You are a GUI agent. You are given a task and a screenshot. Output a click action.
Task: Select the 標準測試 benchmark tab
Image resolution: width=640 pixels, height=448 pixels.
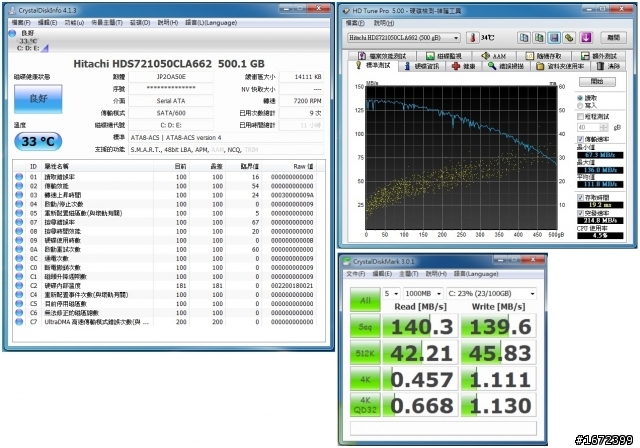tap(373, 65)
